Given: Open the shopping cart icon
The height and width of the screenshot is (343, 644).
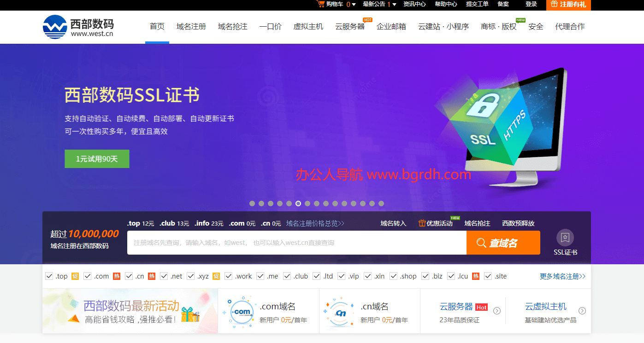Looking at the screenshot, I should click(320, 4).
